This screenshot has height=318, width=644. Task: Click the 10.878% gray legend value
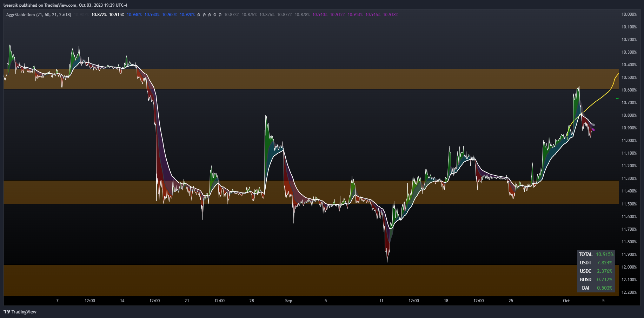[302, 15]
